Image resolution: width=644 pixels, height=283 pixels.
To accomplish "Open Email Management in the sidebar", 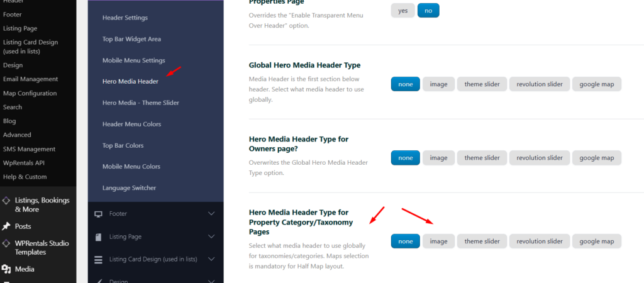I will click(30, 79).
